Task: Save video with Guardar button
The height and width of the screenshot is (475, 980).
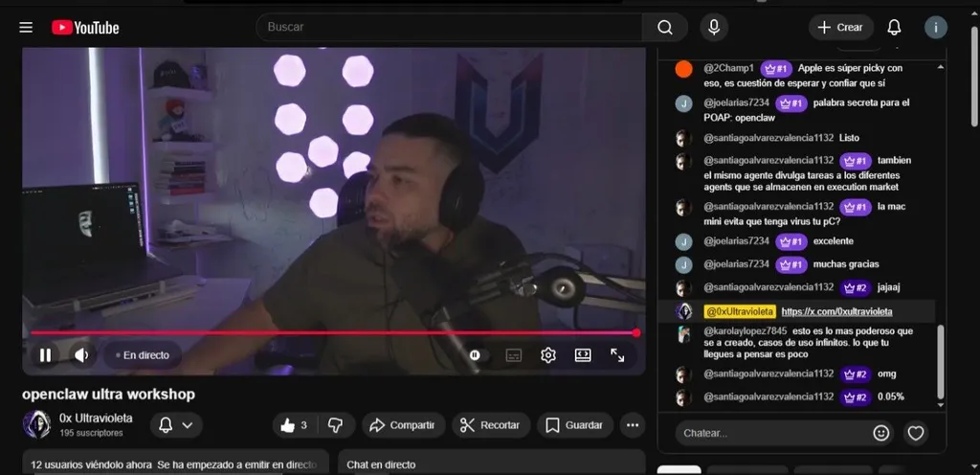Action: tap(575, 425)
